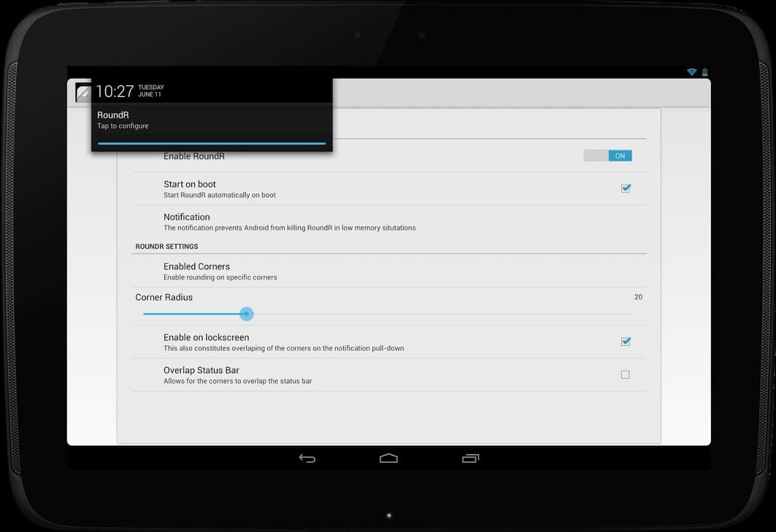Click the far right end of Corner Radius track
The image size is (776, 532).
[631, 314]
